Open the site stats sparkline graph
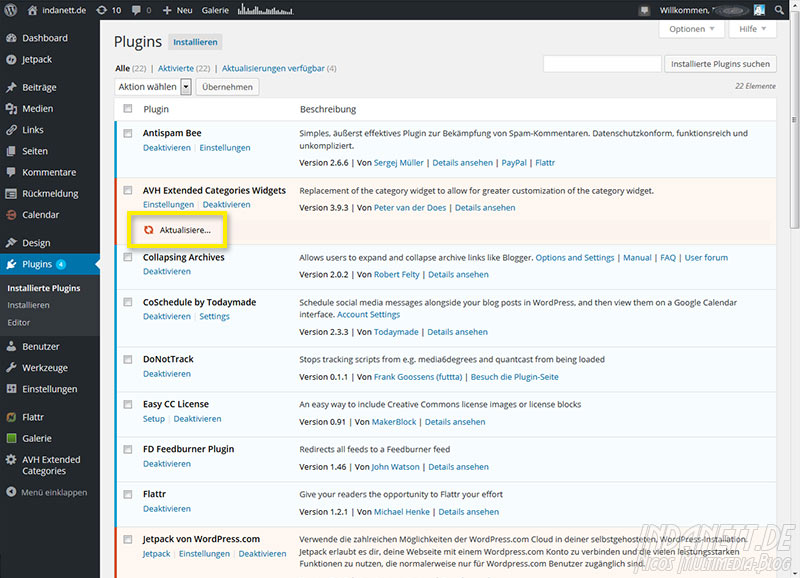The height and width of the screenshot is (578, 800). [x=265, y=9]
